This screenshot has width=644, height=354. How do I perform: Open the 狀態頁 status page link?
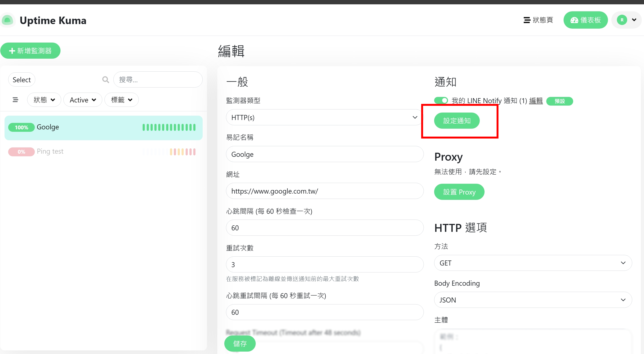tap(538, 20)
